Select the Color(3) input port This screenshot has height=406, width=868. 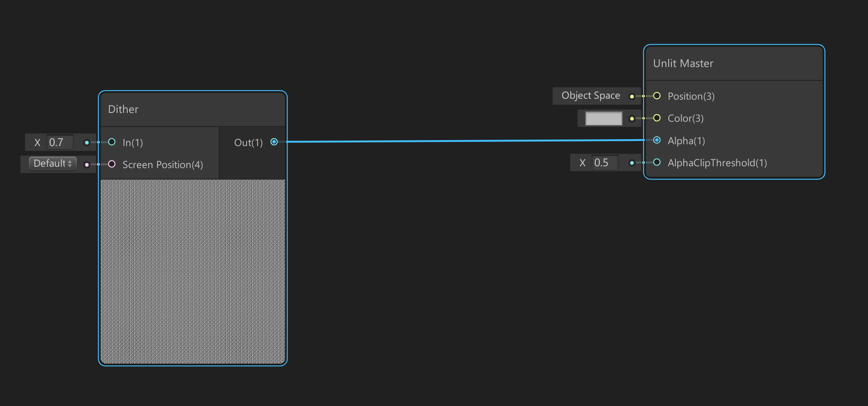(657, 118)
